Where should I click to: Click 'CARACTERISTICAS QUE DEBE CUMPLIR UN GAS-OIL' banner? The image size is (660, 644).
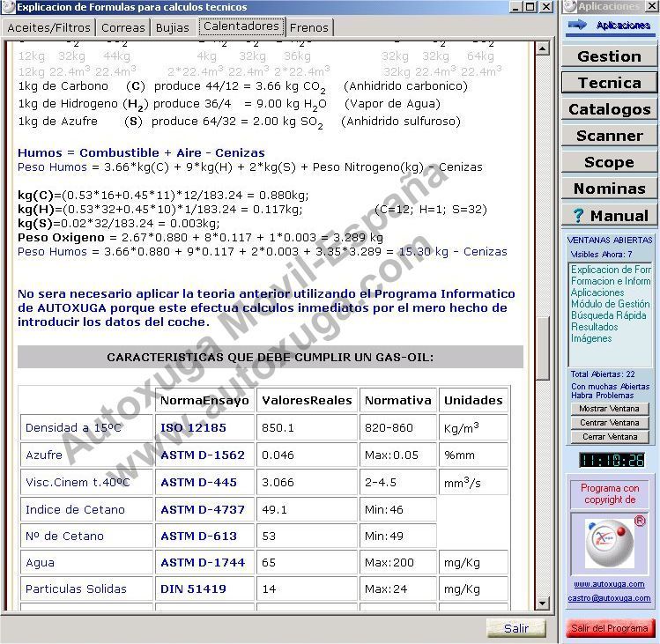coord(271,358)
